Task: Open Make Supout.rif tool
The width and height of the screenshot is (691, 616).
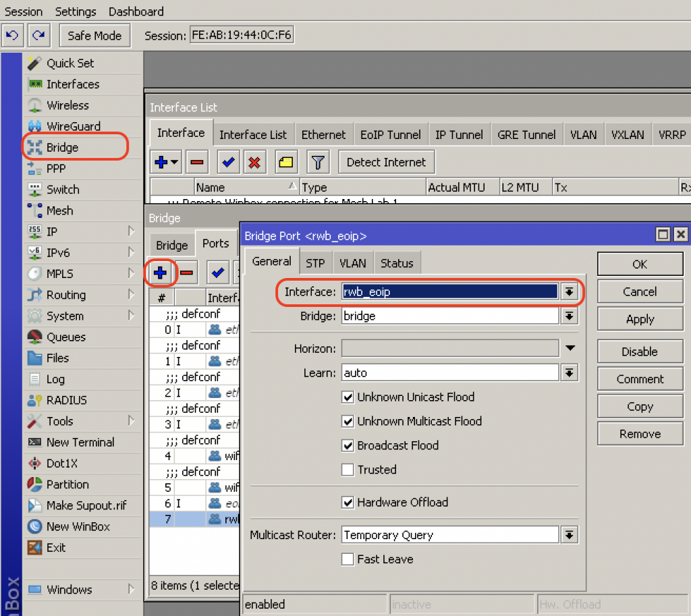Action: [82, 505]
